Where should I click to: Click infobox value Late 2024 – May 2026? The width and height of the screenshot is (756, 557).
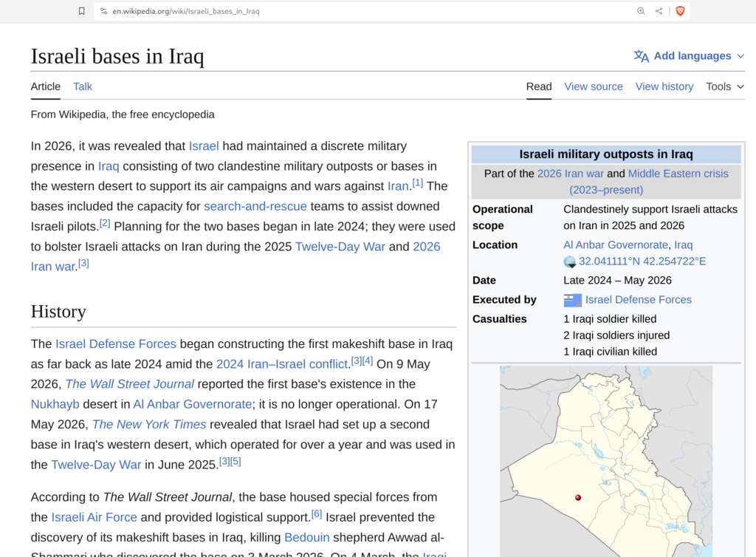[x=617, y=281]
